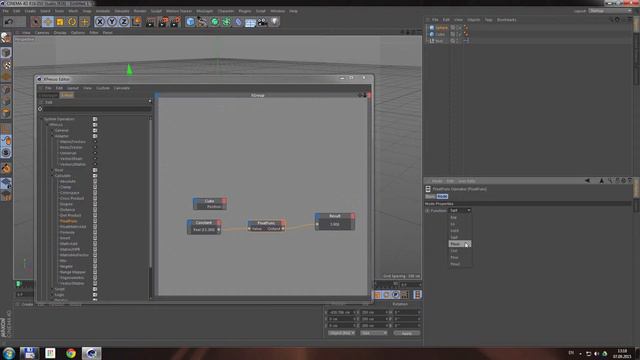640x360 pixels.
Task: Open XPresso Editor Calculate menu
Action: (122, 88)
